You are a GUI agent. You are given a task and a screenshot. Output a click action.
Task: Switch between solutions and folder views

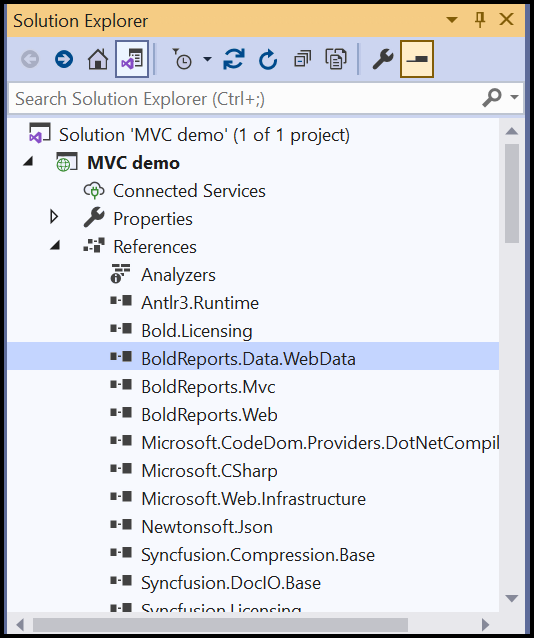pyautogui.click(x=132, y=59)
